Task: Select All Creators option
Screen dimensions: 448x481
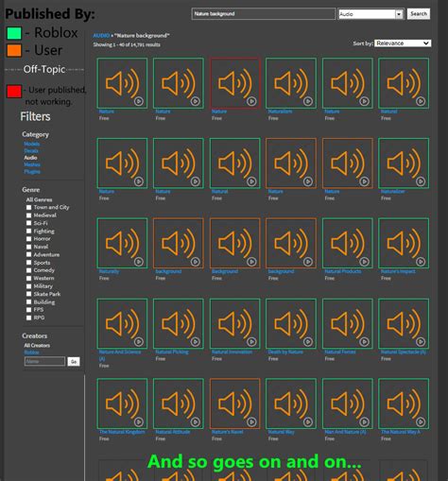Action: pyautogui.click(x=37, y=346)
